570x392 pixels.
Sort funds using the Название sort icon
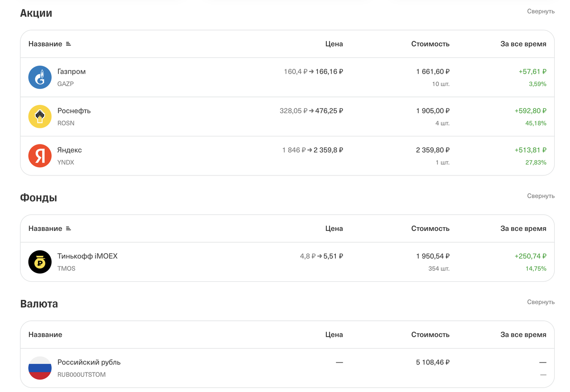68,229
